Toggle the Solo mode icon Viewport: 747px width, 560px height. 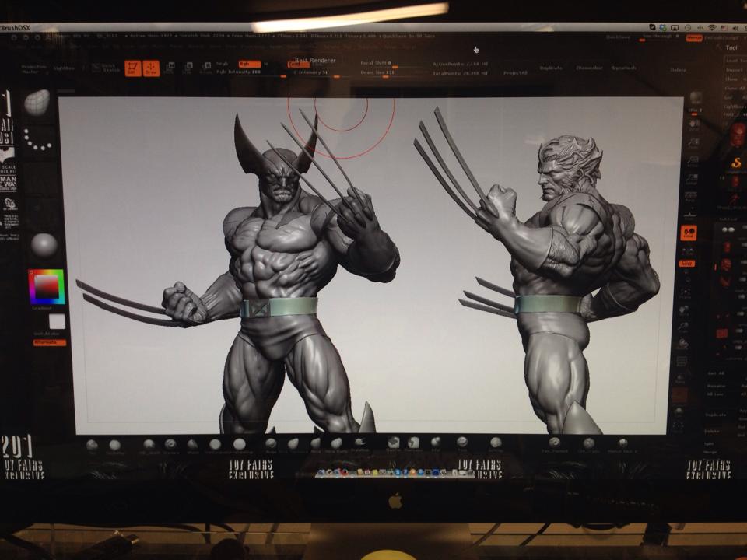click(679, 411)
